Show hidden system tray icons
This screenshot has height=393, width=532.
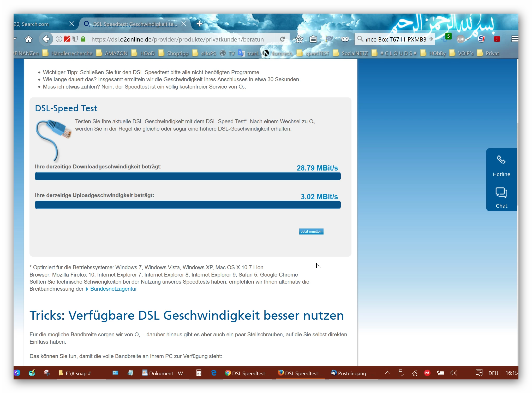[388, 373]
